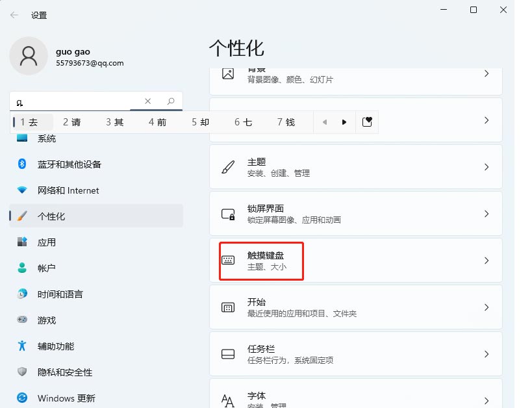Open 蓝牙和其他设备 via the Bluetooth icon

click(19, 164)
